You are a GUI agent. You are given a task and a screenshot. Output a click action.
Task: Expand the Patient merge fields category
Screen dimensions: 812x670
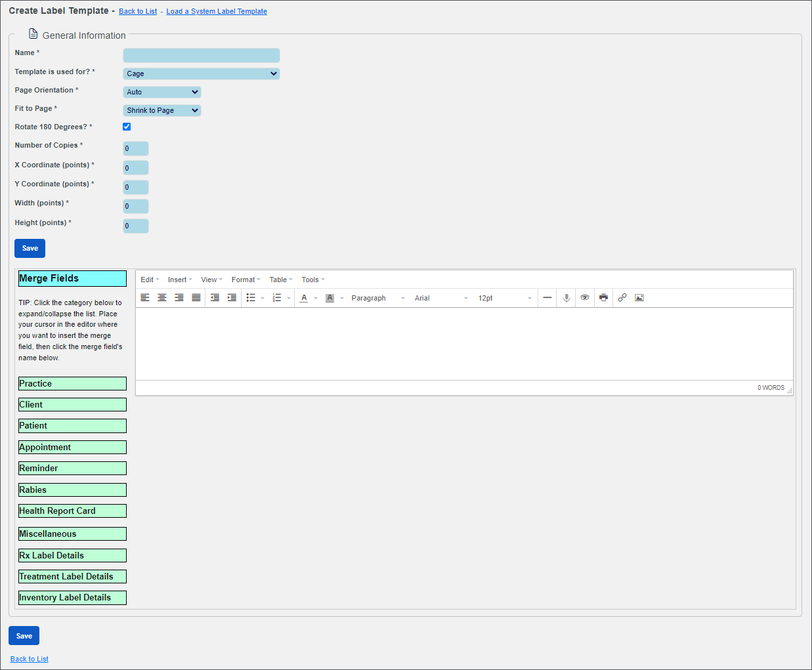(x=72, y=426)
